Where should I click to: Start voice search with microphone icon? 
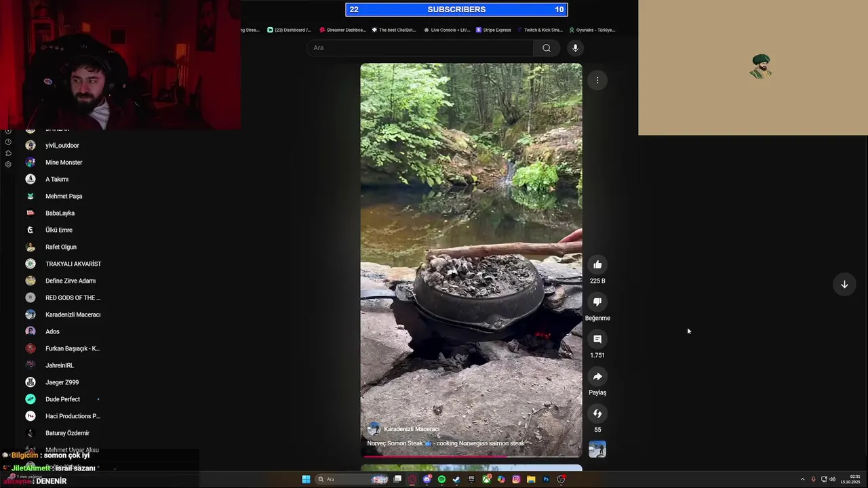pyautogui.click(x=575, y=48)
